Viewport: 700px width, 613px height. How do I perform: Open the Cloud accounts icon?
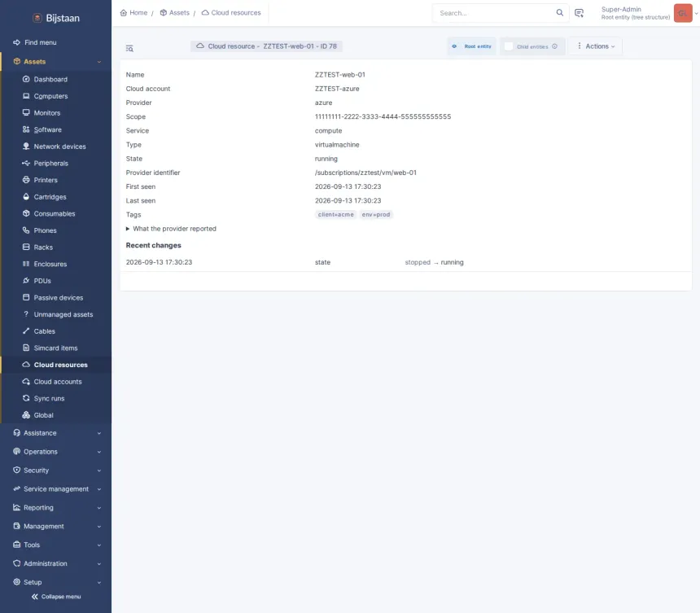[26, 381]
